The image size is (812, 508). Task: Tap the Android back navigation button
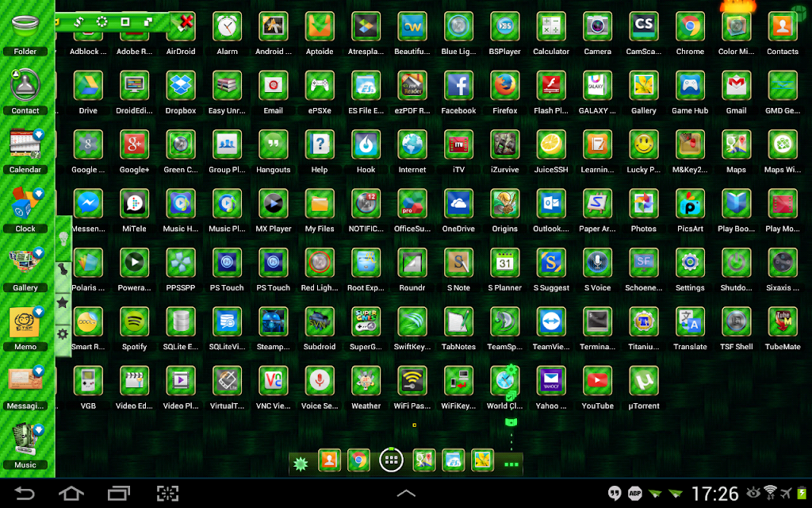click(x=25, y=493)
